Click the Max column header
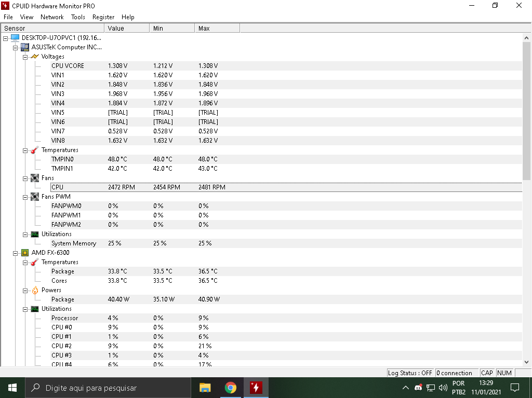The image size is (532, 398). 217,28
